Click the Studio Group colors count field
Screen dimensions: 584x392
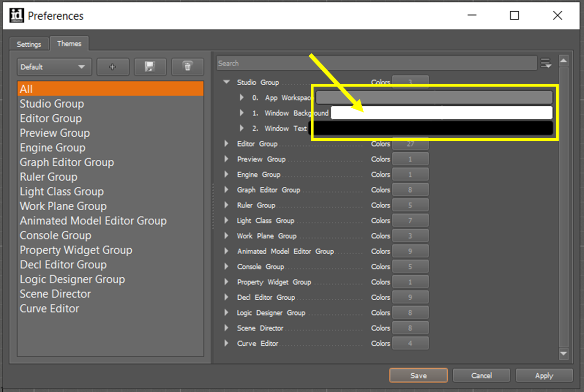[410, 81]
